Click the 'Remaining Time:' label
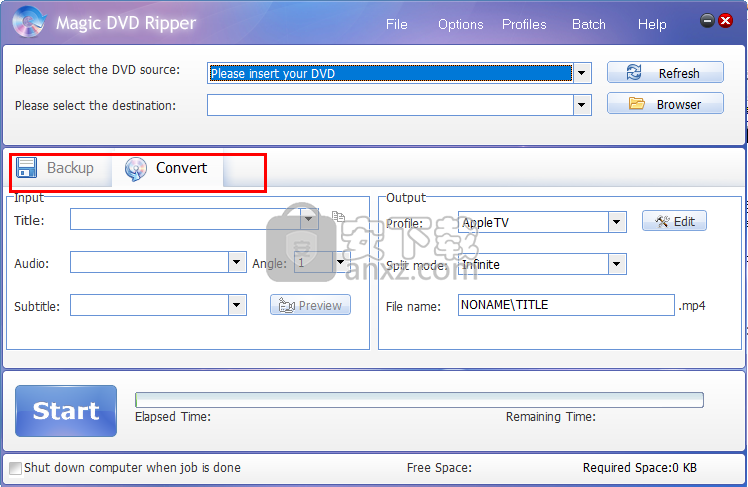Image resolution: width=748 pixels, height=487 pixels. pyautogui.click(x=551, y=417)
